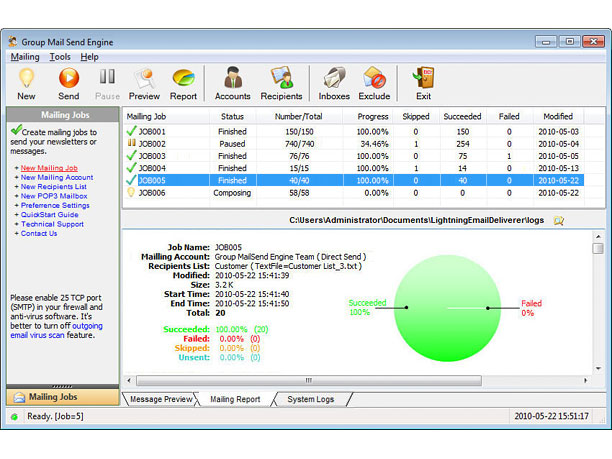Open the logs folder icon next to path
Image resolution: width=612 pixels, height=459 pixels.
tap(559, 221)
